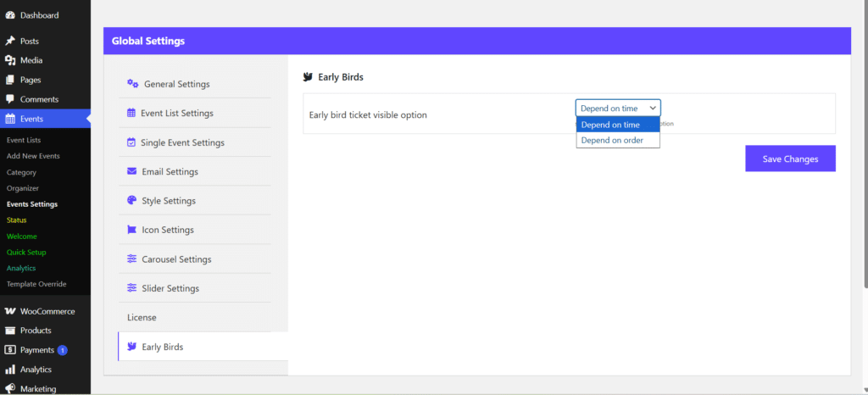
Task: Click the Slider Settings sliders icon
Action: tap(131, 287)
